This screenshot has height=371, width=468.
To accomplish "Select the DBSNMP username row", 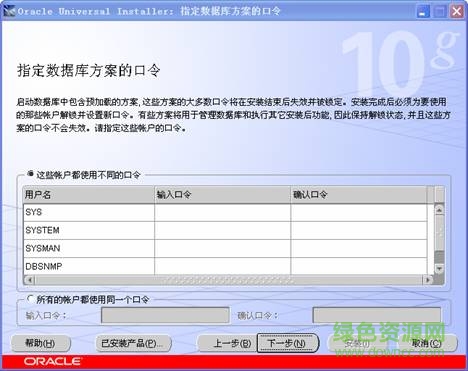I will [89, 266].
